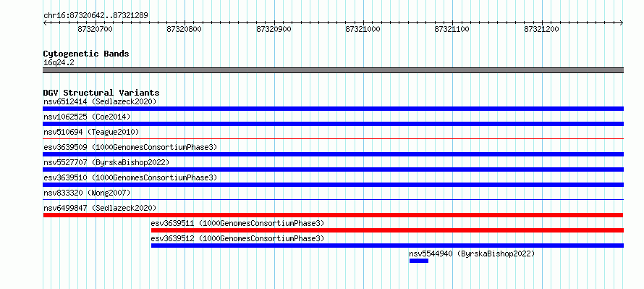Click the nsv6512414 (Sedlazeck2020) variant label
This screenshot has width=644, height=289.
pyautogui.click(x=100, y=101)
